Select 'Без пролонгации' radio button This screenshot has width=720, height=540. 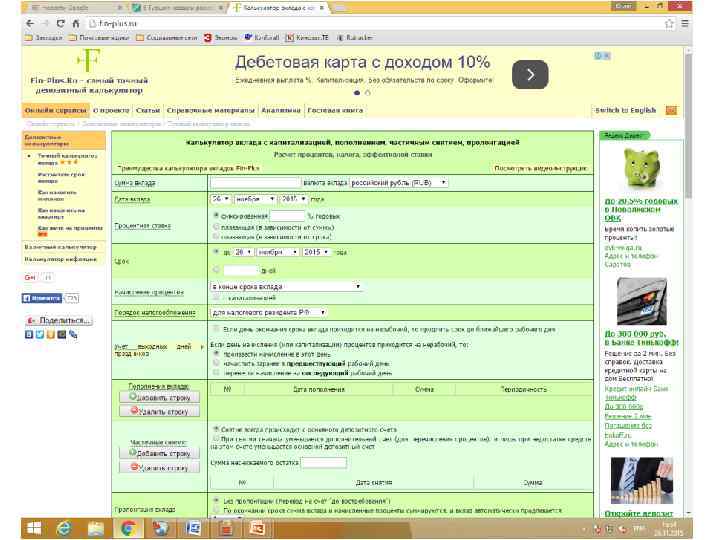tap(216, 500)
